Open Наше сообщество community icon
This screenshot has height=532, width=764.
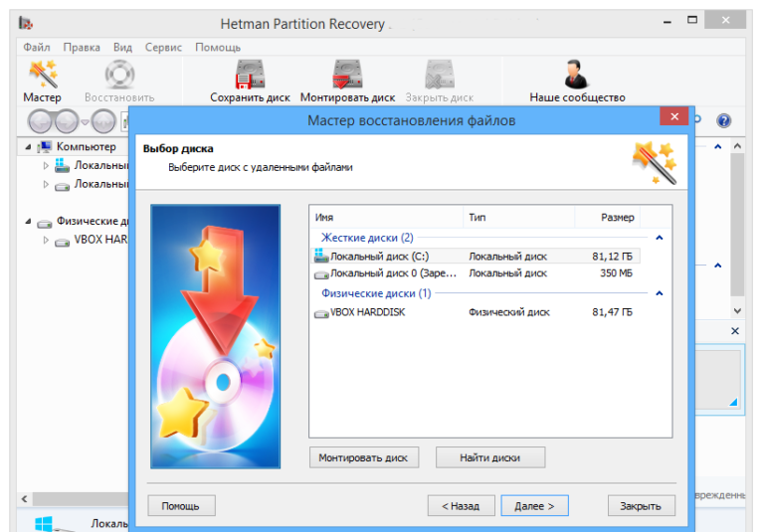pyautogui.click(x=577, y=77)
